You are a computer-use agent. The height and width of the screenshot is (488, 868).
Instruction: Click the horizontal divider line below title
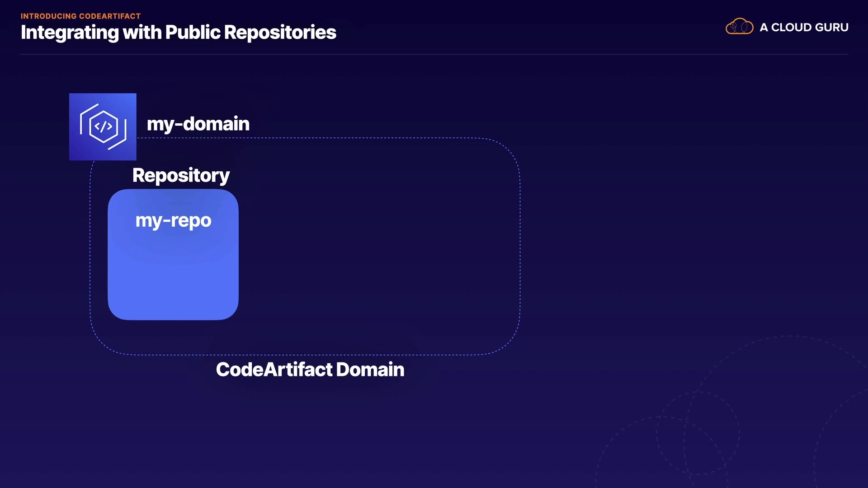click(434, 54)
